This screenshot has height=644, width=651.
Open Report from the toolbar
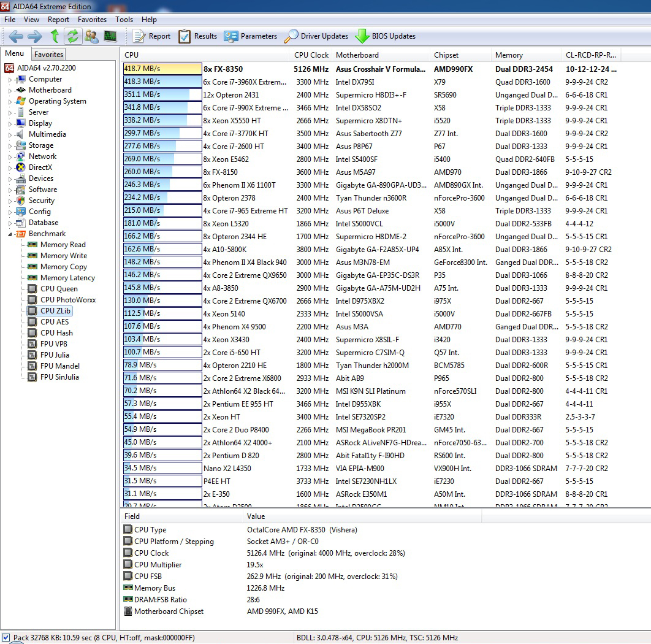pos(151,36)
